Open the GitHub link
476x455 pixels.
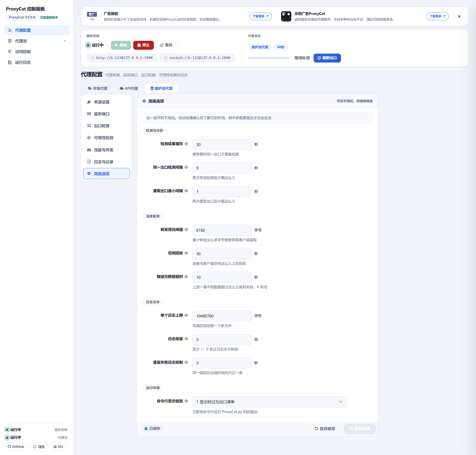tap(16, 447)
